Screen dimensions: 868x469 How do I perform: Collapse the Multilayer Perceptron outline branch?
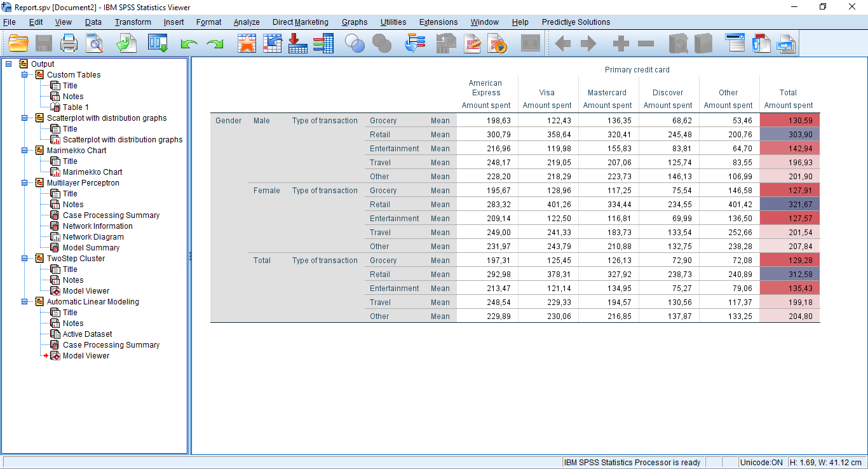[x=25, y=182]
